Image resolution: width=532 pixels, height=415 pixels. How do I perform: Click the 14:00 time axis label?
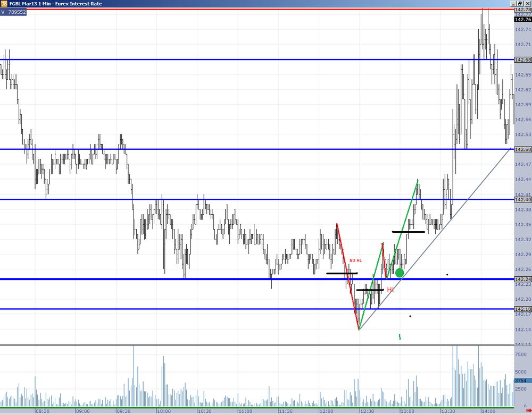click(488, 411)
